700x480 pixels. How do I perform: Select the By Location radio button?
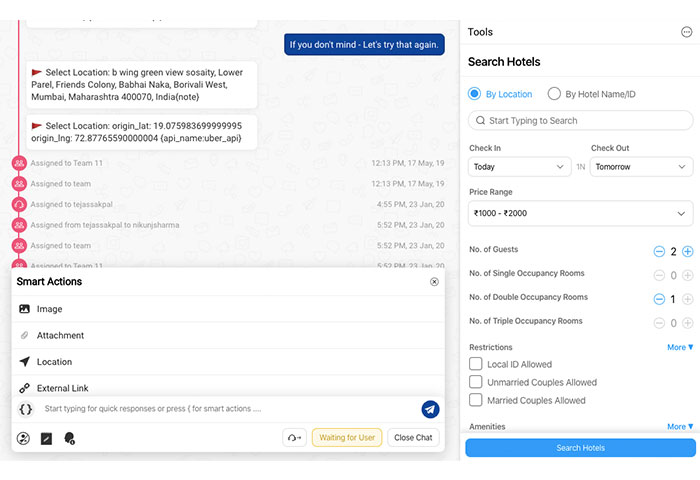475,94
